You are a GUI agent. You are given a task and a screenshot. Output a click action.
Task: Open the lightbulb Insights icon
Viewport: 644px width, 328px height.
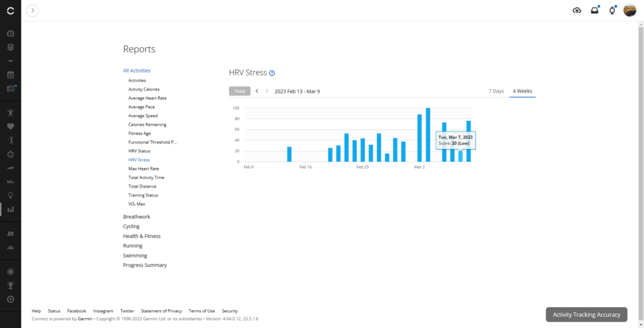coord(11,195)
